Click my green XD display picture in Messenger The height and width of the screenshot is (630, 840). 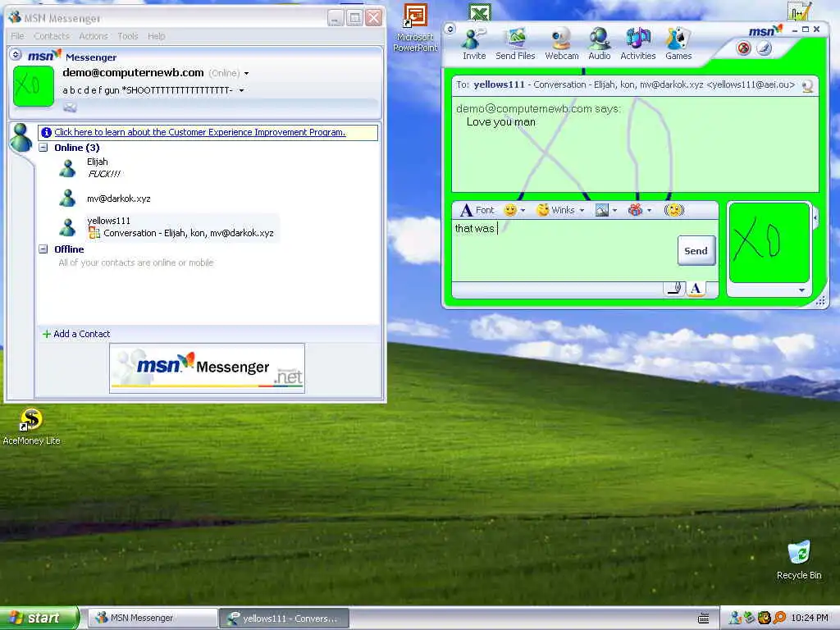(33, 86)
